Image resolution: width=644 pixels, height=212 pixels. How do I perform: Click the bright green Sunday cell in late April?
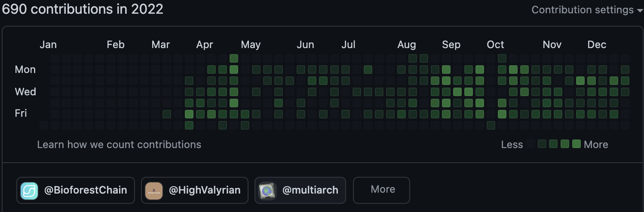[x=234, y=58]
